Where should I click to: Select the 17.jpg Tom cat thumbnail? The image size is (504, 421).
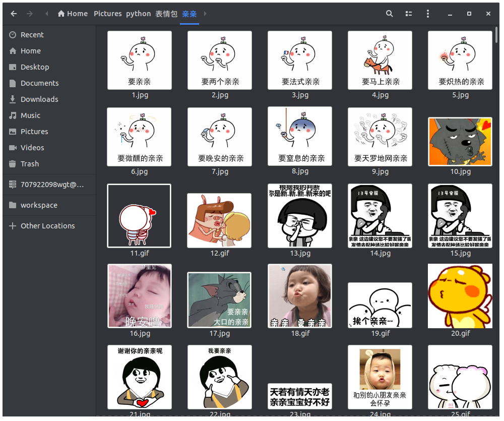(219, 300)
